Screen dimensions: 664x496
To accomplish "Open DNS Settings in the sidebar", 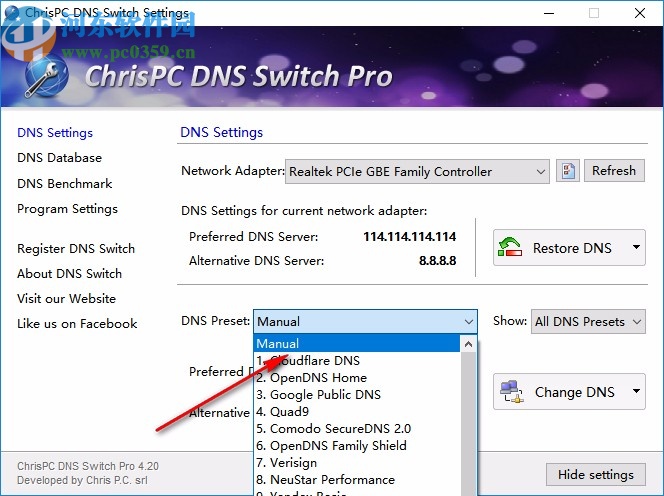I will pyautogui.click(x=55, y=133).
